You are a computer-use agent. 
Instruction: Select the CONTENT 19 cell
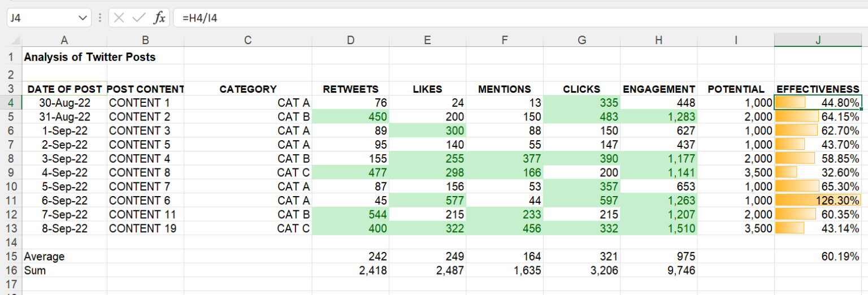pyautogui.click(x=145, y=228)
